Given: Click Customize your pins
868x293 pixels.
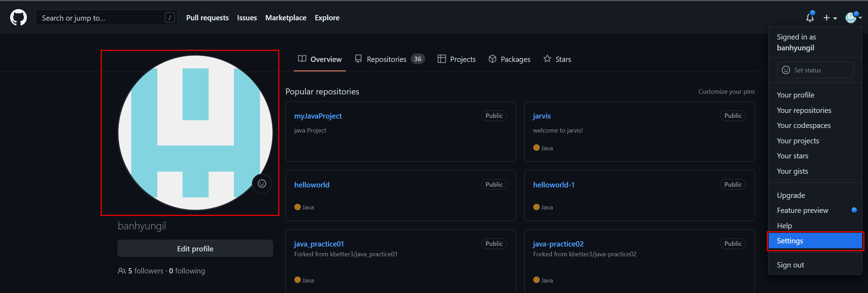Looking at the screenshot, I should (x=727, y=92).
